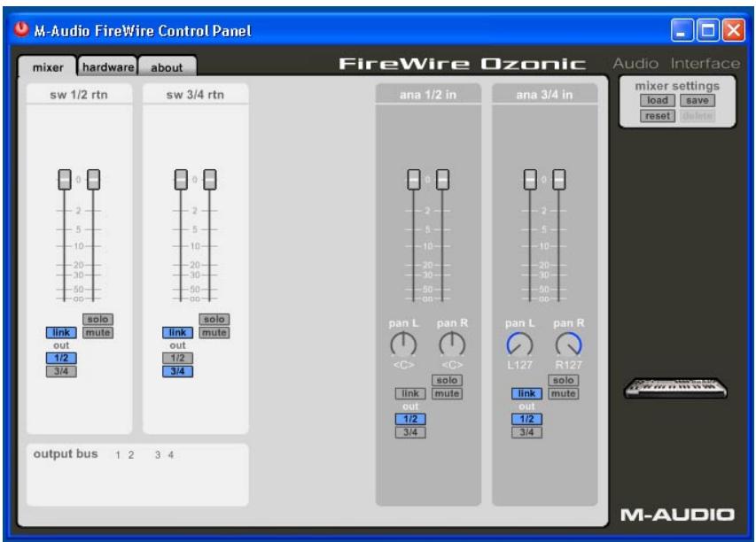
Task: Click left fader of sw 1/2 rtn
Action: (x=65, y=180)
